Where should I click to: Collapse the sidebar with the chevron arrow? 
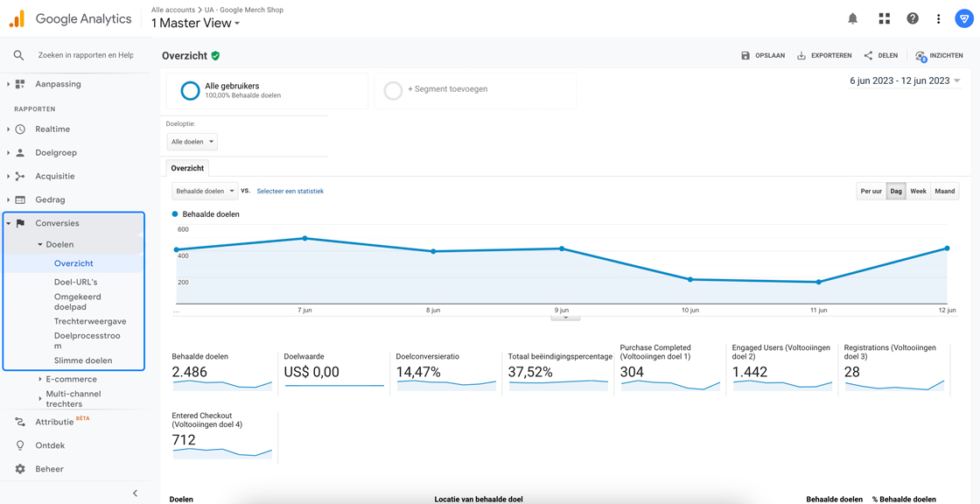135,493
